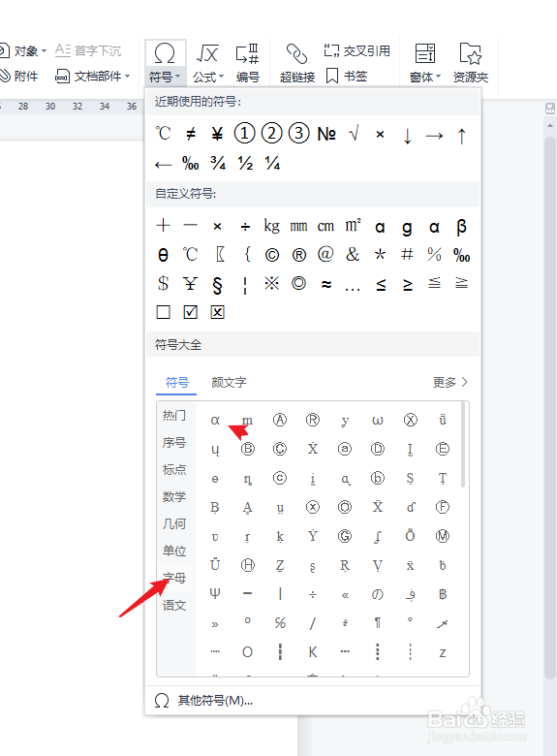Insert circled number ③ symbol
557x756 pixels.
click(298, 133)
